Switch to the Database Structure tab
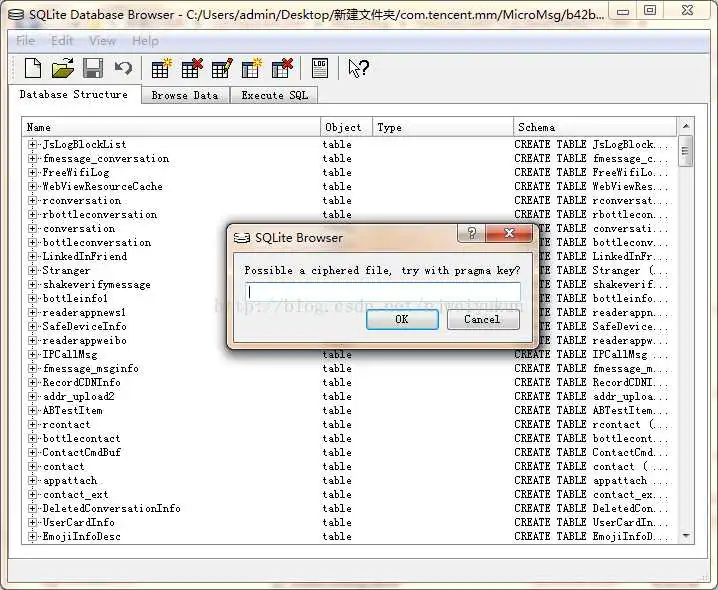 point(74,94)
